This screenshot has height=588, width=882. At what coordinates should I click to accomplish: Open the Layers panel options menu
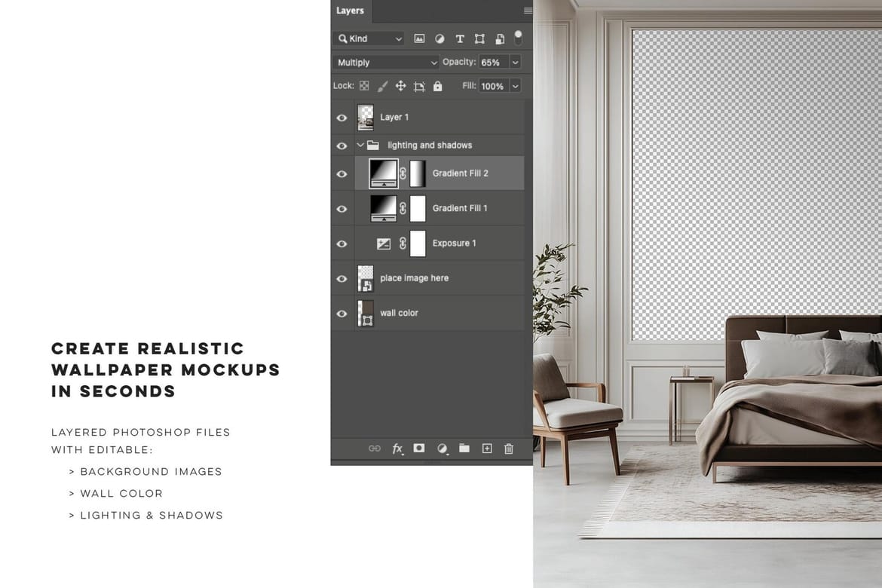click(x=527, y=11)
